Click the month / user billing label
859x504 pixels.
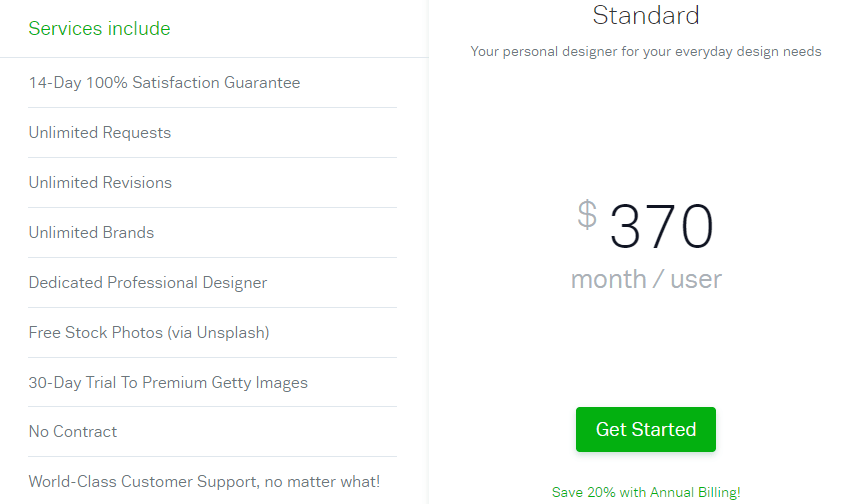(x=646, y=279)
